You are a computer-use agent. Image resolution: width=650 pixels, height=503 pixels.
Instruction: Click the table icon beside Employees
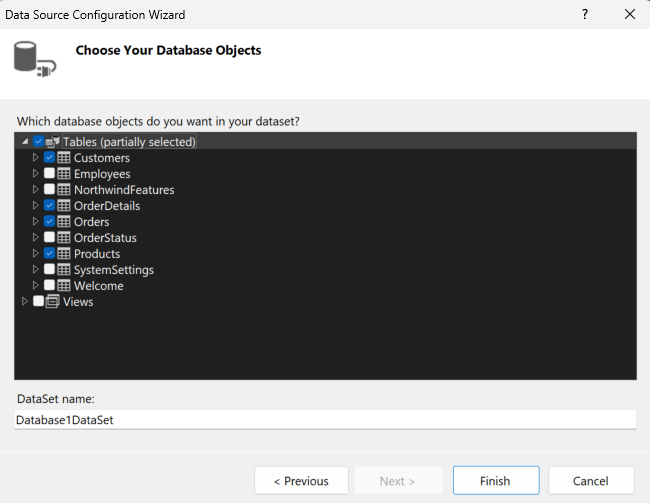click(x=64, y=174)
